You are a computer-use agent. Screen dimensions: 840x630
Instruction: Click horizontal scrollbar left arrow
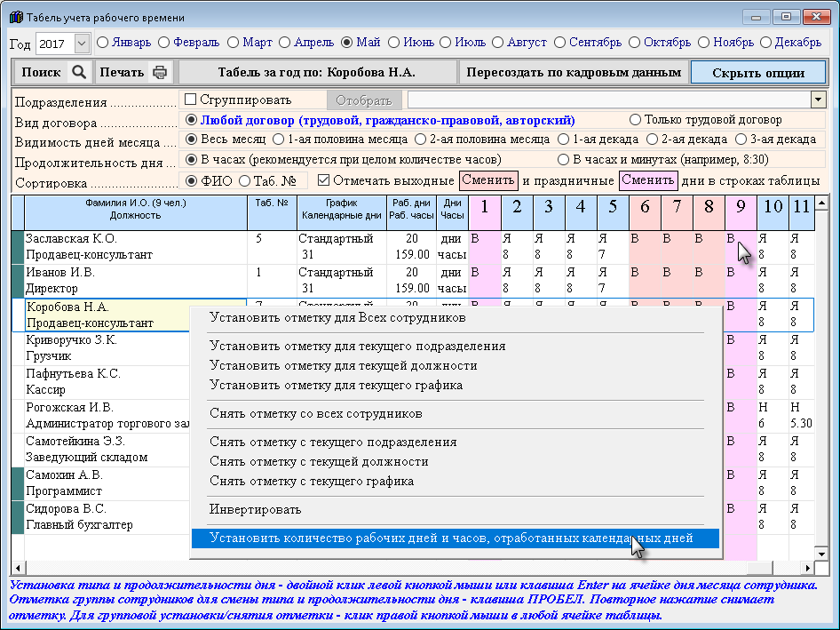[x=18, y=567]
